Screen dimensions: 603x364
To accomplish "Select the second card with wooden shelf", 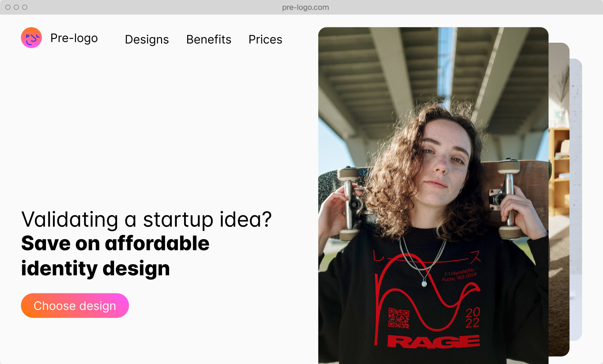I will [559, 200].
